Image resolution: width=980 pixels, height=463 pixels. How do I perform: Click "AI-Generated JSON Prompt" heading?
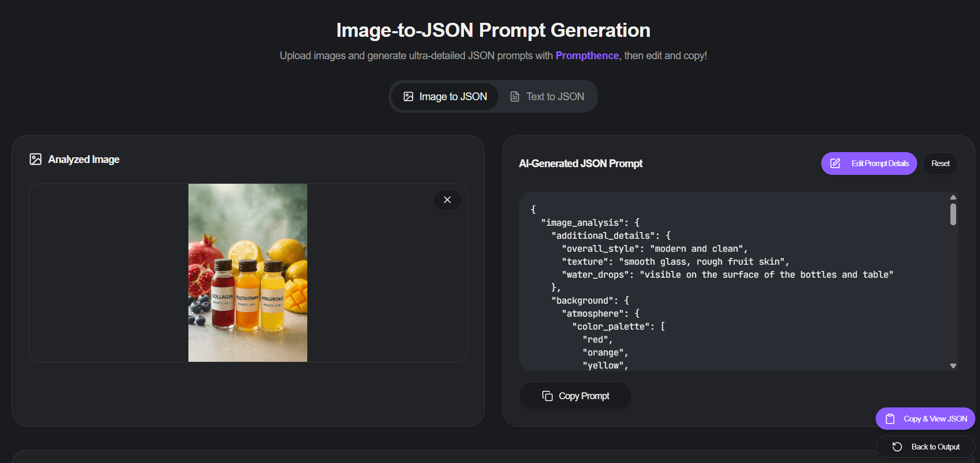[x=580, y=164]
